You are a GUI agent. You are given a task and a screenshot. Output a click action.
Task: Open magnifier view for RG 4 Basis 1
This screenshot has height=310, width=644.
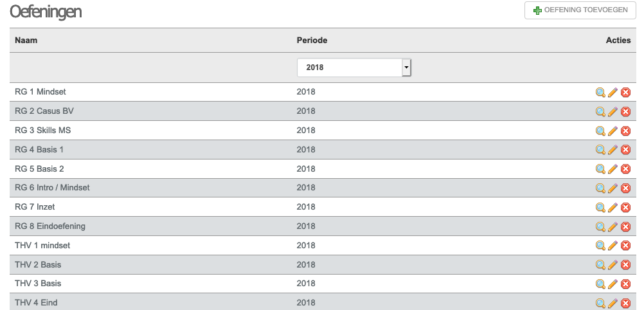[600, 150]
